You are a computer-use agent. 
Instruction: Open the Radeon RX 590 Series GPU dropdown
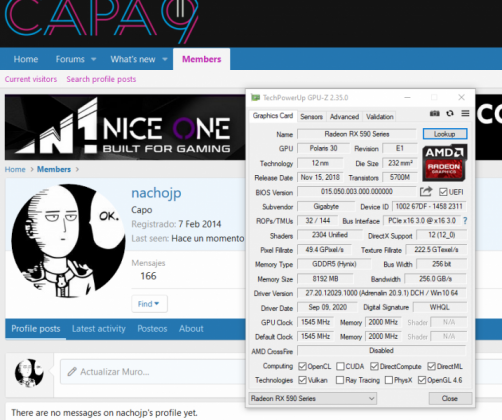pos(313,398)
